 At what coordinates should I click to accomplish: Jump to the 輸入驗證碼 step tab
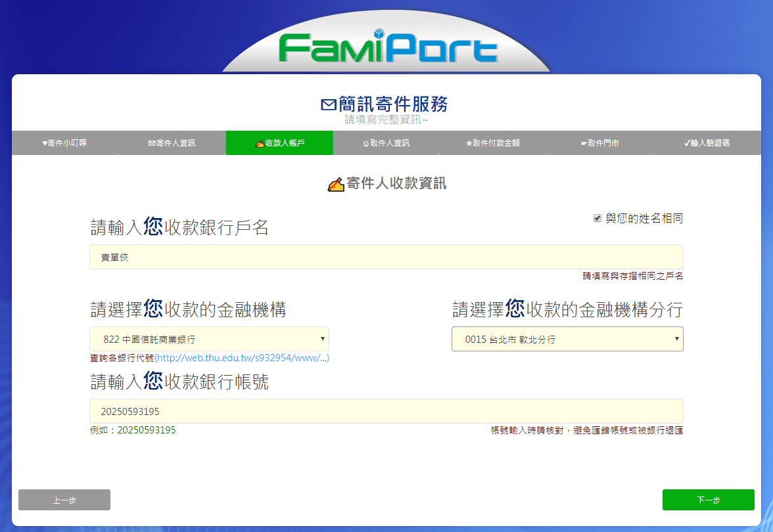[707, 143]
